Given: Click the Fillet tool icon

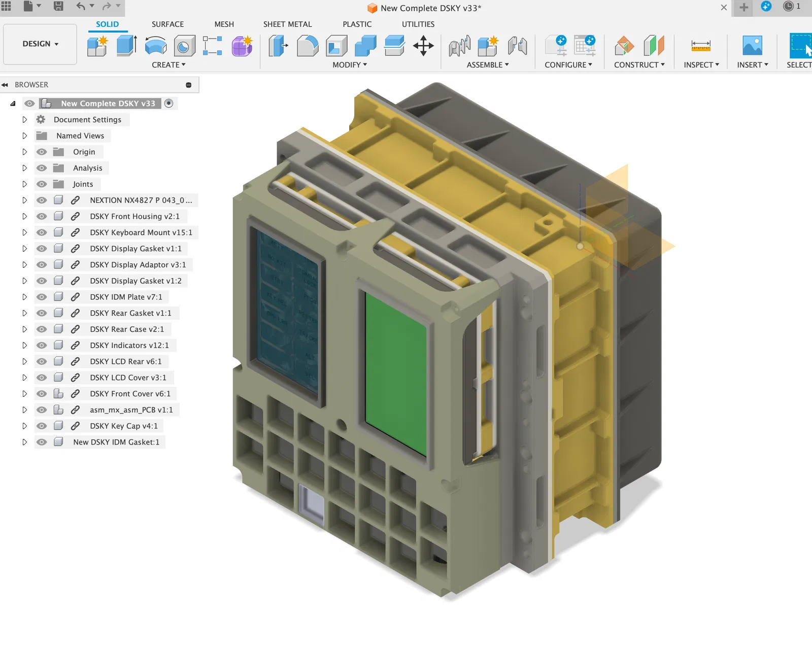Looking at the screenshot, I should 308,46.
